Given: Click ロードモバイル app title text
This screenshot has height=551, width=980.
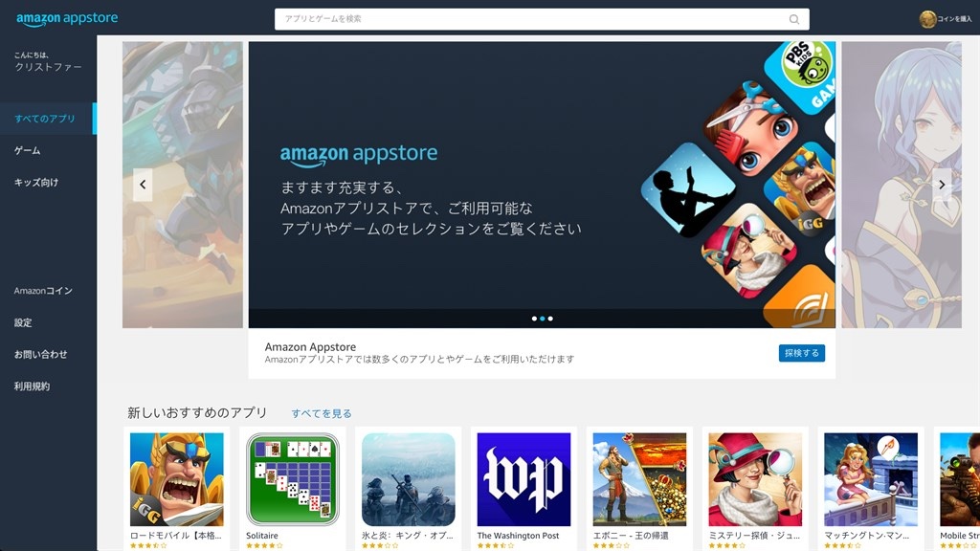Looking at the screenshot, I should pos(176,536).
